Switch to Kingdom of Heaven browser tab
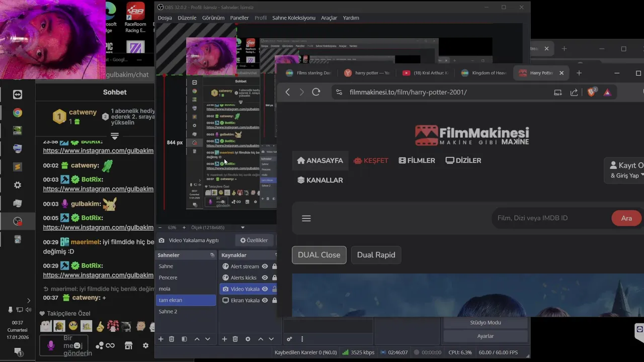Image resolution: width=644 pixels, height=362 pixels. click(x=484, y=73)
